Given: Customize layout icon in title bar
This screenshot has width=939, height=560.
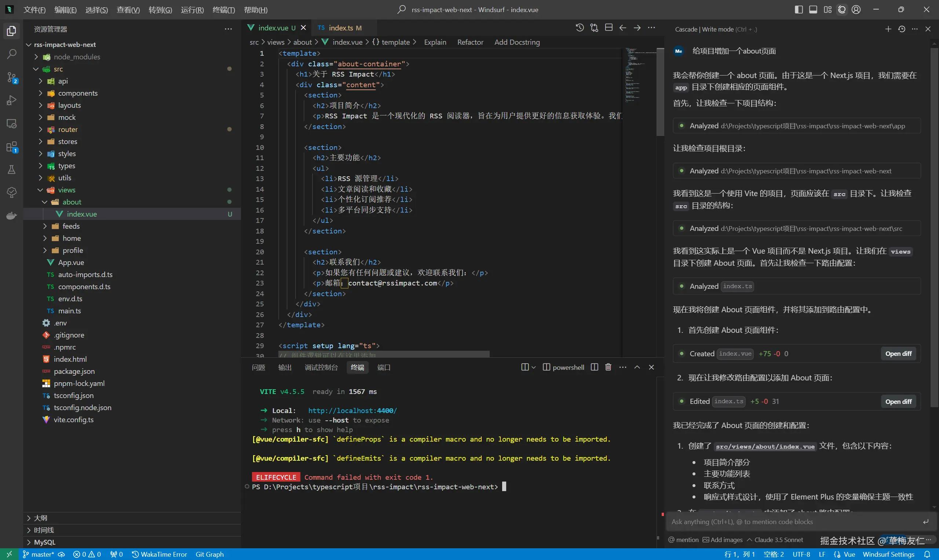Looking at the screenshot, I should pyautogui.click(x=827, y=10).
